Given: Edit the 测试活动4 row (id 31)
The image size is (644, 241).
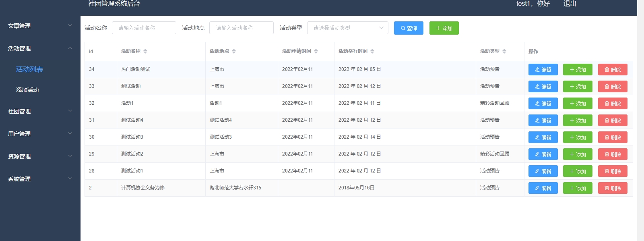Looking at the screenshot, I should (543, 120).
